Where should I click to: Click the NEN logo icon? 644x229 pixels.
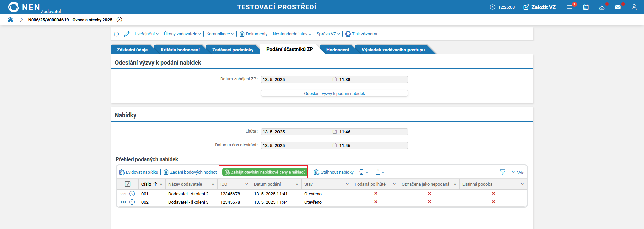[x=14, y=7]
